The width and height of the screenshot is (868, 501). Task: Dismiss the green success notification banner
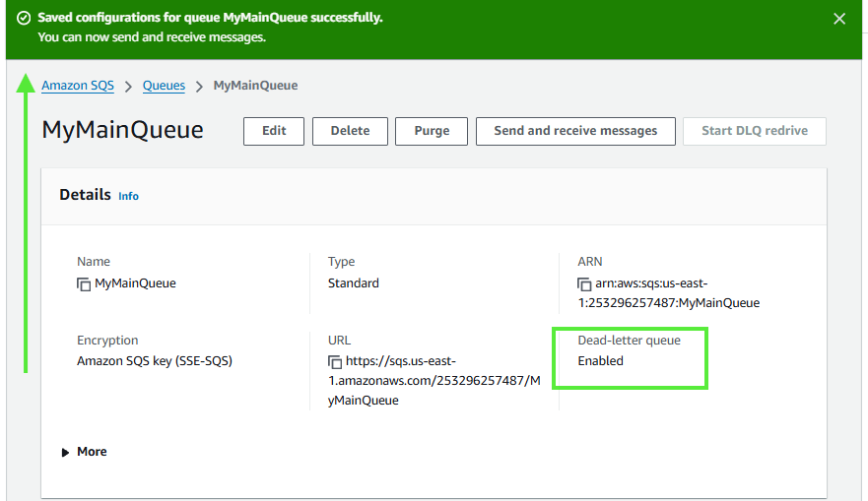coord(839,19)
